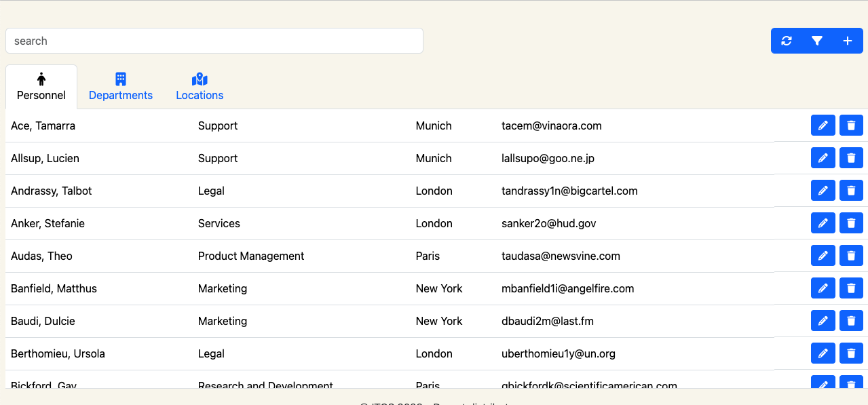868x405 pixels.
Task: Switch to the Departments tab
Action: [x=120, y=95]
